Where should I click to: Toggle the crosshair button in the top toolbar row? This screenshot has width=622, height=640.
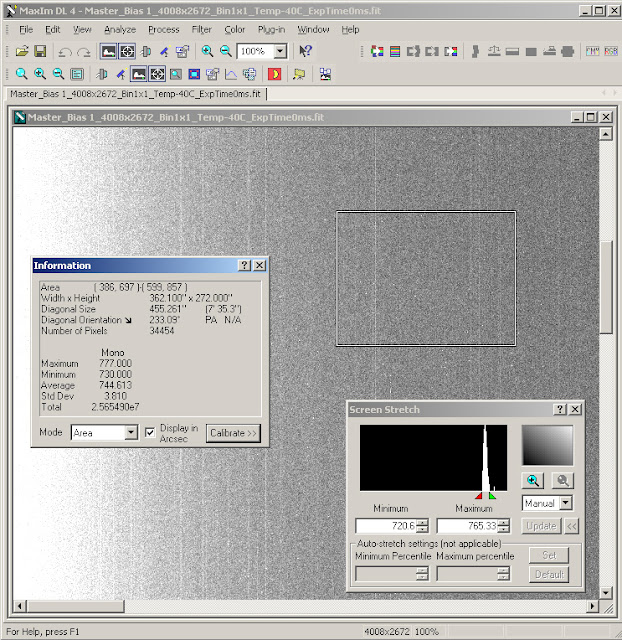pos(127,51)
